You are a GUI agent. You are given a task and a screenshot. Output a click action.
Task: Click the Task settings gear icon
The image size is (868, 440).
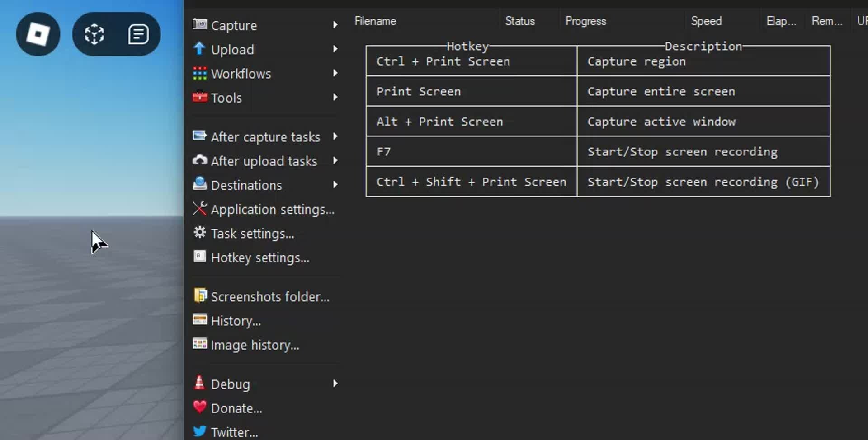click(x=199, y=233)
